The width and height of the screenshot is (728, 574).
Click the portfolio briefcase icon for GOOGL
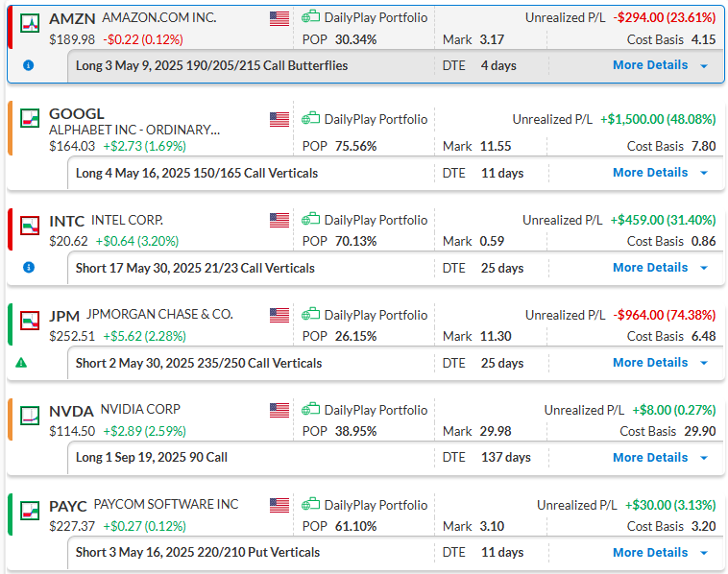310,118
